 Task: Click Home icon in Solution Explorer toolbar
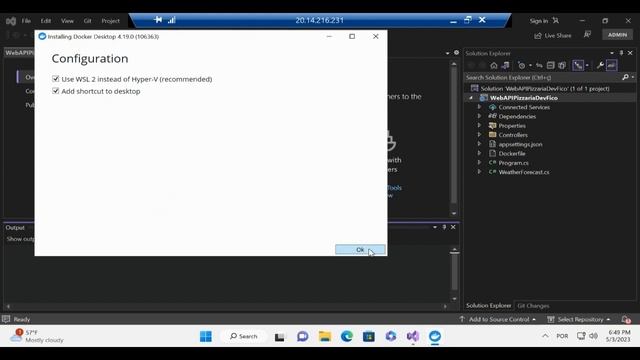point(493,65)
